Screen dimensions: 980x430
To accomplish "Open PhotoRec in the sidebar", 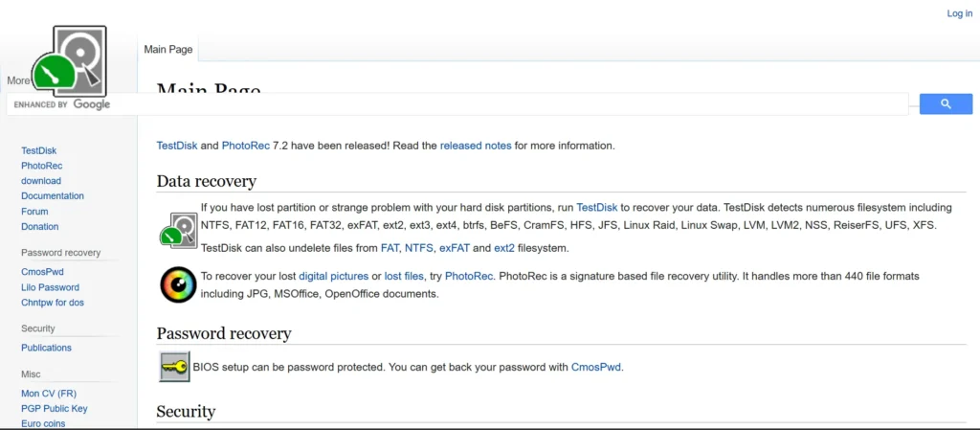I will [42, 166].
